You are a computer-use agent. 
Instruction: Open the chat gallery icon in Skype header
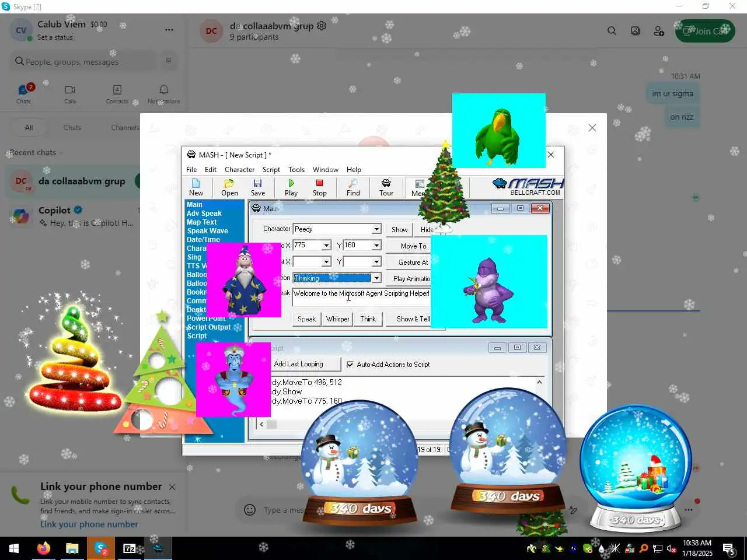coord(636,31)
